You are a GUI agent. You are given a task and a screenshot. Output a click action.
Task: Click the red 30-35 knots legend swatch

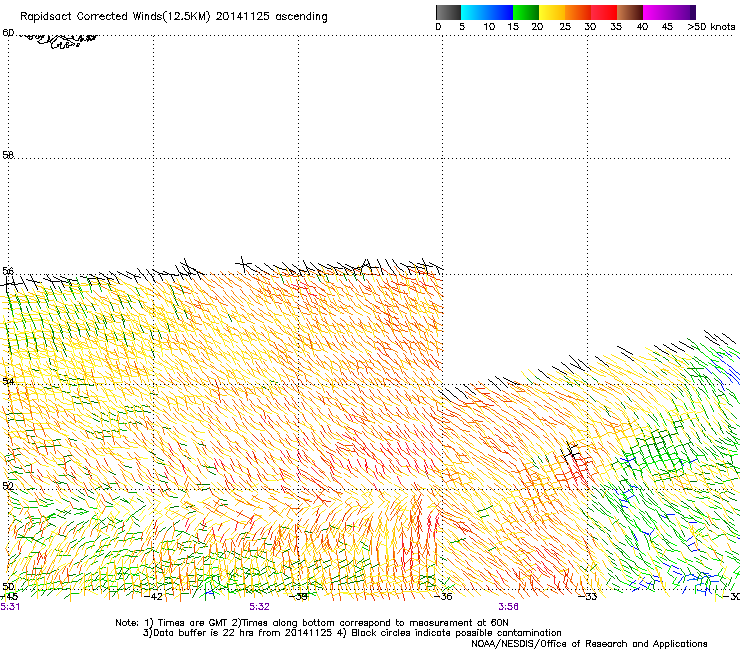[604, 12]
